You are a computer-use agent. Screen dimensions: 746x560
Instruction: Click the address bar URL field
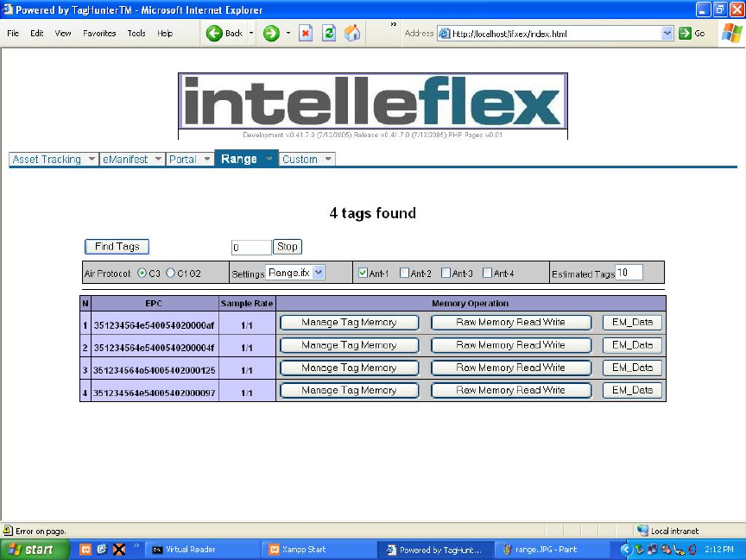coord(556,34)
